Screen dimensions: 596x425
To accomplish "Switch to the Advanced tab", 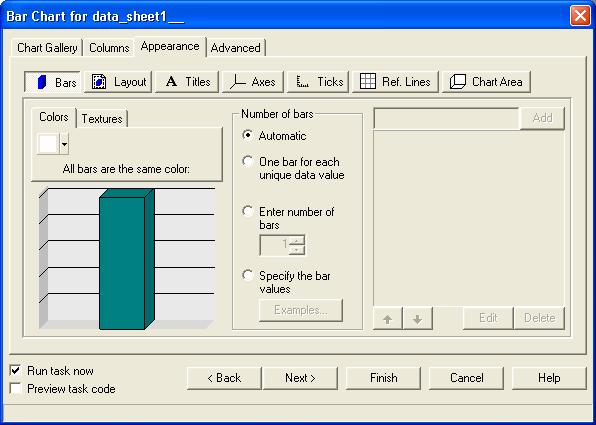I will [236, 48].
